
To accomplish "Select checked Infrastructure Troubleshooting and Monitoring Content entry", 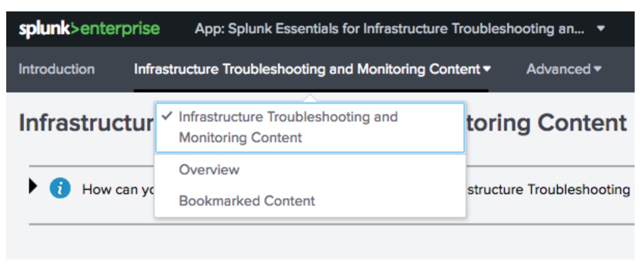I will (x=310, y=127).
